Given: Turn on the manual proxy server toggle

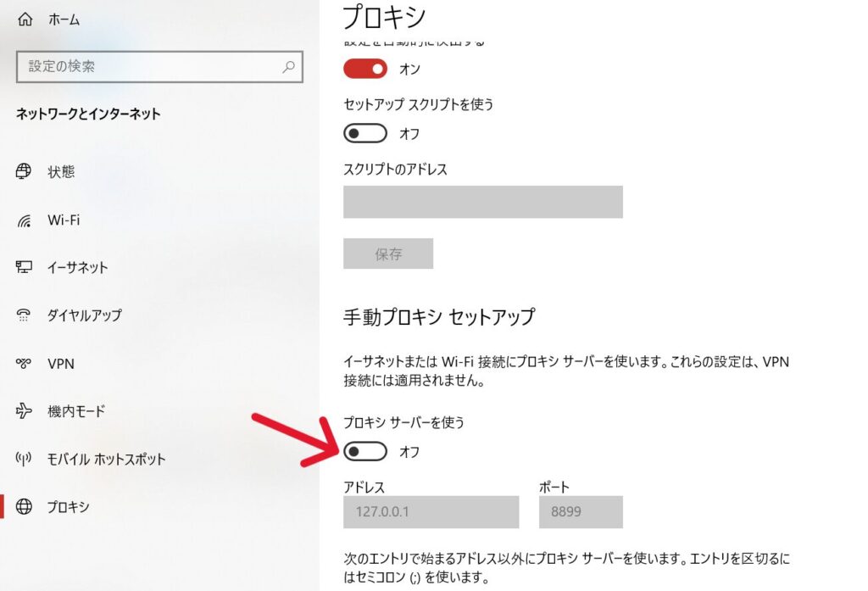Looking at the screenshot, I should point(365,452).
